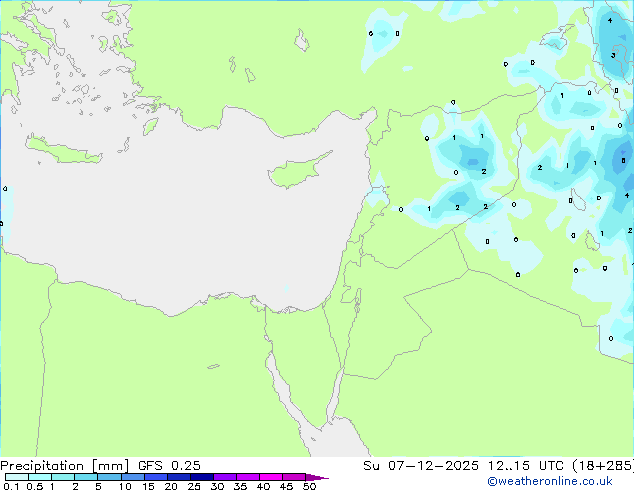This screenshot has width=634, height=490.
Task: Click the '20' legend scale label
Action: [171, 486]
